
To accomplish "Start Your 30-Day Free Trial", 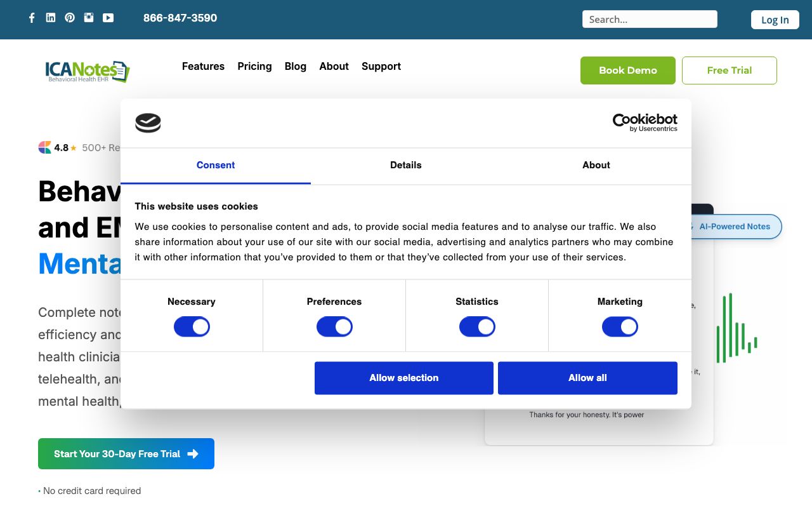I will [x=126, y=453].
